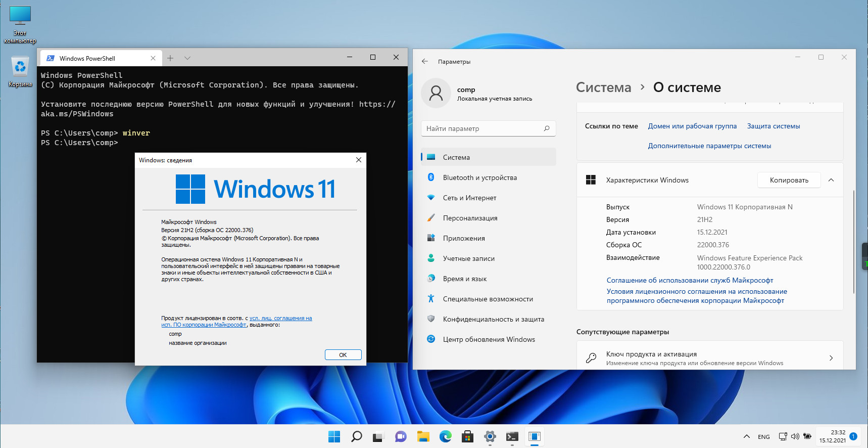
Task: Close the 'Windows: сведения' dialog
Action: click(x=359, y=160)
